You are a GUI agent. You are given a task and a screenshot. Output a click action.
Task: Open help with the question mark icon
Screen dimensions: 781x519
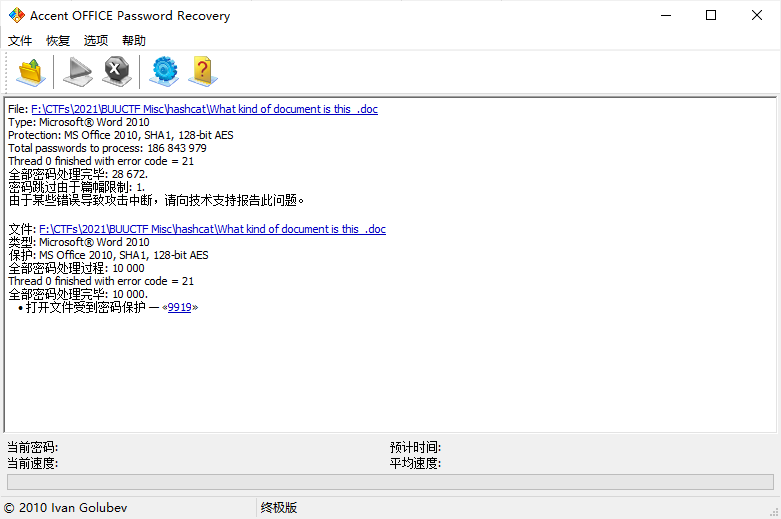[202, 71]
